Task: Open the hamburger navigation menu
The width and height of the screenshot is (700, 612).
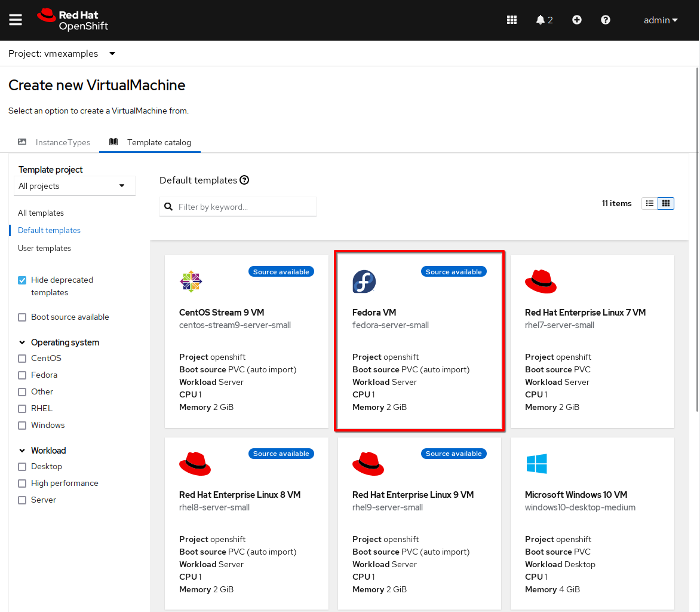Action: (16, 20)
